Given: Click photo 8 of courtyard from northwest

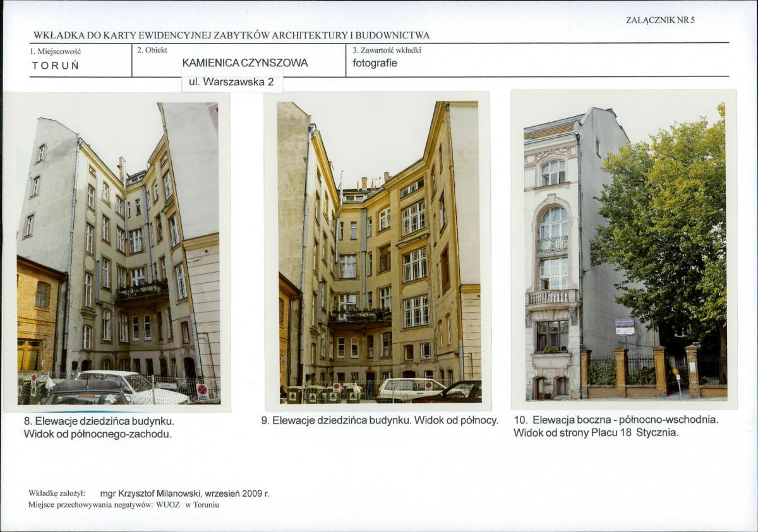Looking at the screenshot, I should pyautogui.click(x=118, y=253).
